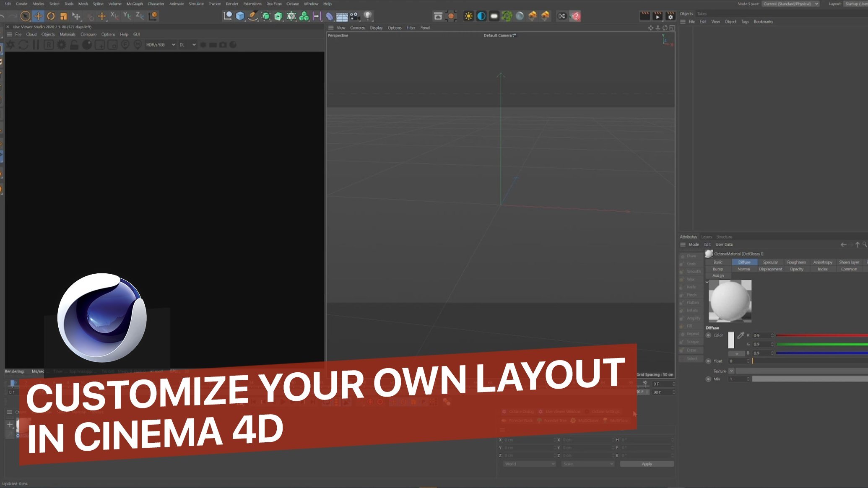Toggle the Diffuse Color radio button

[709, 335]
